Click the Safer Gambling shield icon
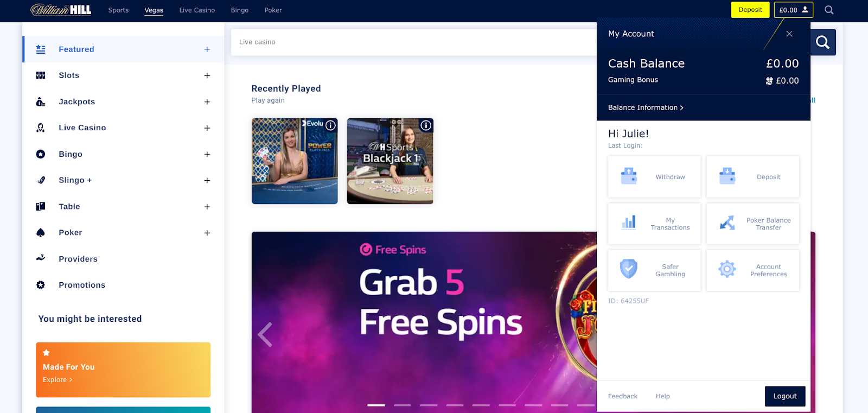This screenshot has height=413, width=868. coord(629,269)
